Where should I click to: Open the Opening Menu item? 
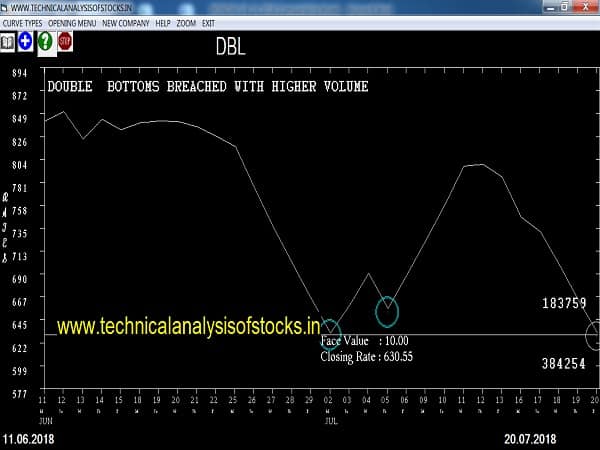(75, 22)
